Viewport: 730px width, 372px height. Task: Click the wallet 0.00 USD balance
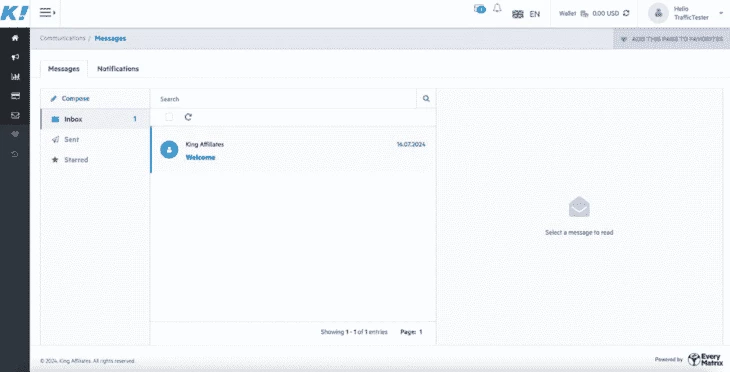pos(605,14)
